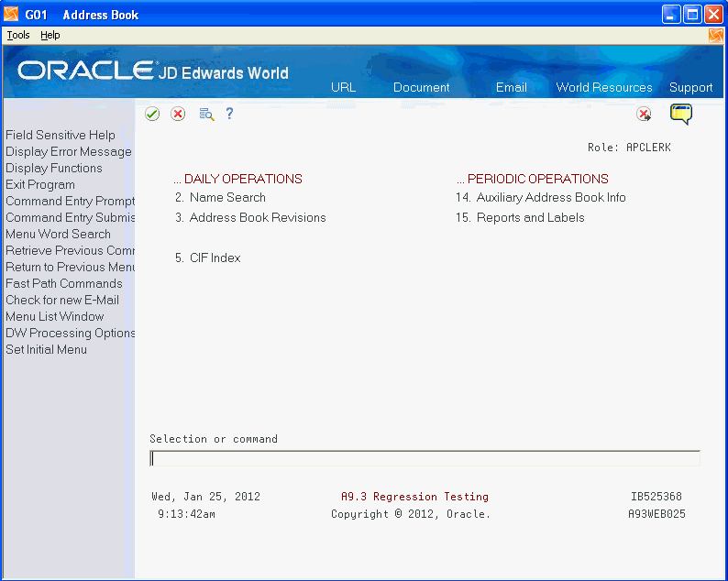Open the URL banner link

[344, 87]
